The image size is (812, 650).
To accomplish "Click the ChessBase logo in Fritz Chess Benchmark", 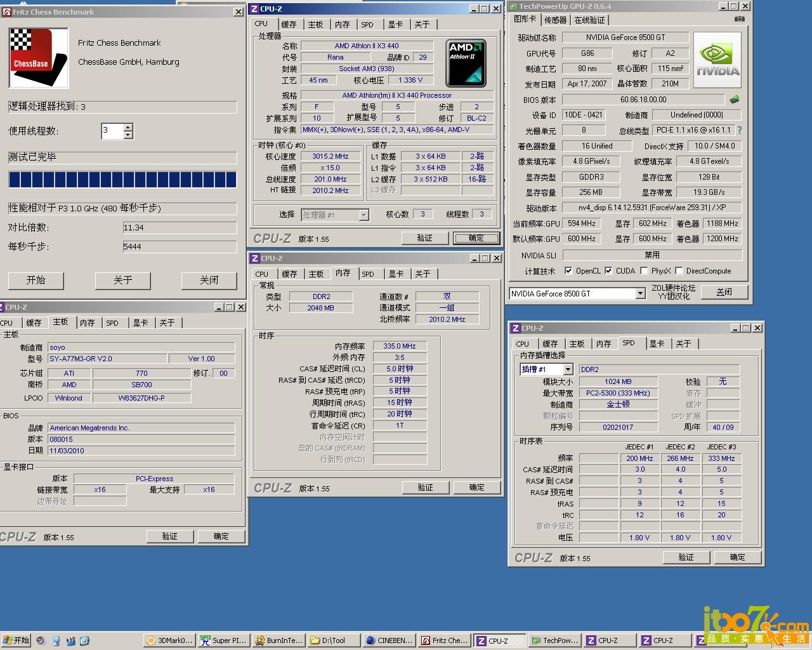I will point(39,58).
